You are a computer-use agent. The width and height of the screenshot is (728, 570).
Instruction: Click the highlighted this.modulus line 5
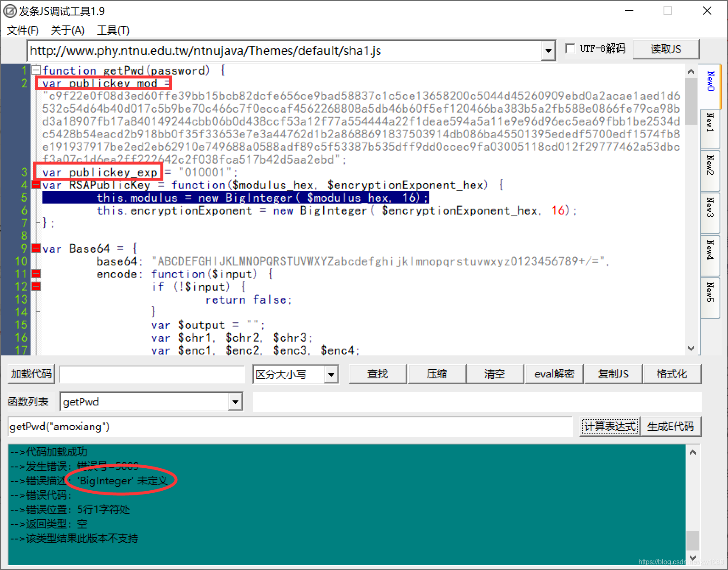[235, 198]
